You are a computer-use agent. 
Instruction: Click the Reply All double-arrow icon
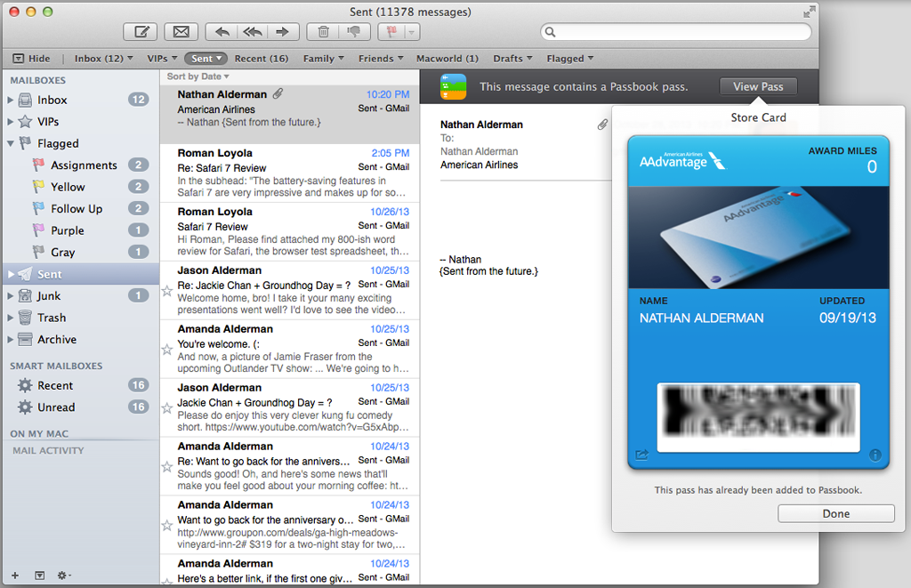[253, 32]
